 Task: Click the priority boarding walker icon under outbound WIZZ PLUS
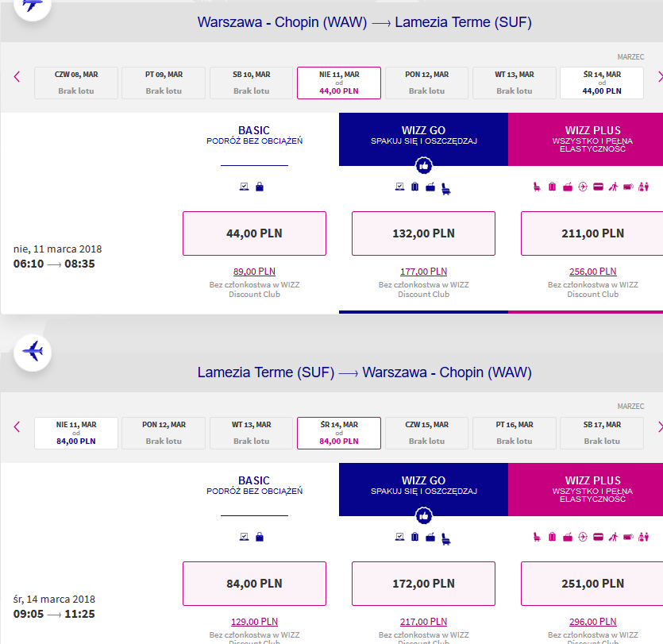point(613,187)
